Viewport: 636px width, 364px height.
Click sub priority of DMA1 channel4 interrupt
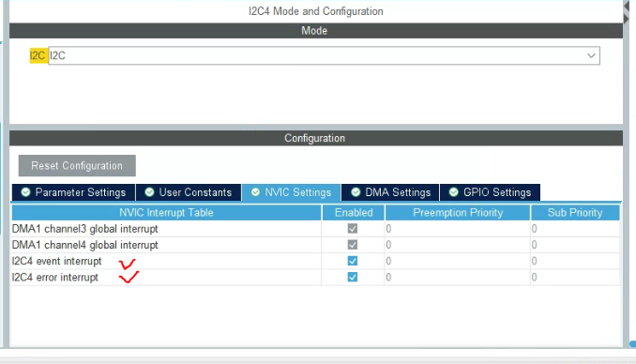tap(575, 245)
